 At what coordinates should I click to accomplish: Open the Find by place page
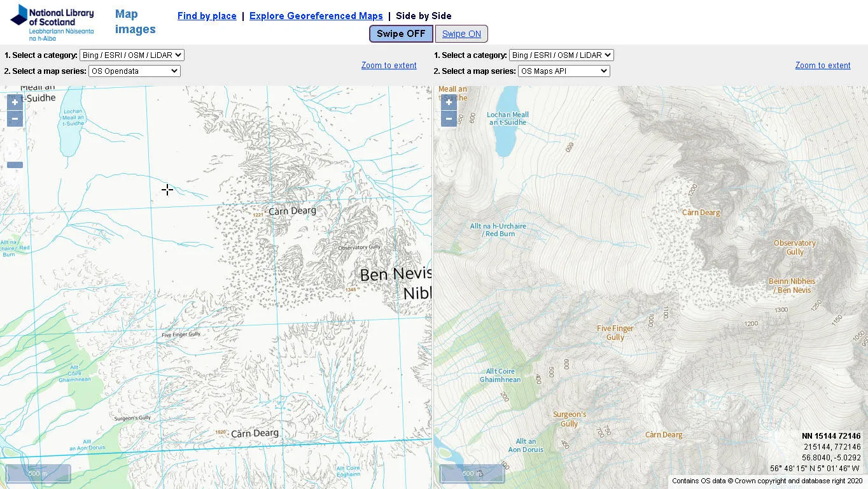[207, 16]
